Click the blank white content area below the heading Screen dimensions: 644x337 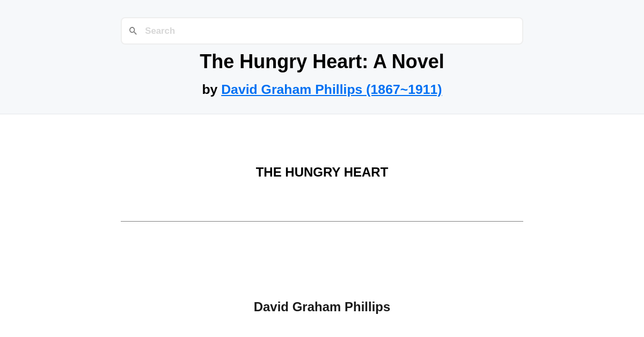[322, 252]
